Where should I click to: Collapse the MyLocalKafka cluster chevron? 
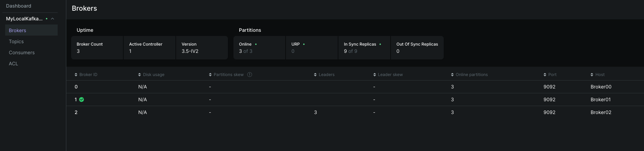point(52,19)
